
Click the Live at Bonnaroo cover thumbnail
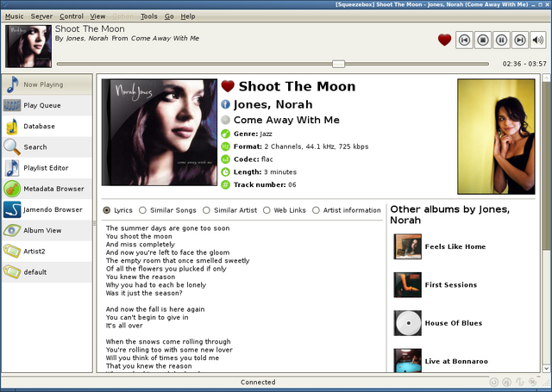[x=408, y=360]
